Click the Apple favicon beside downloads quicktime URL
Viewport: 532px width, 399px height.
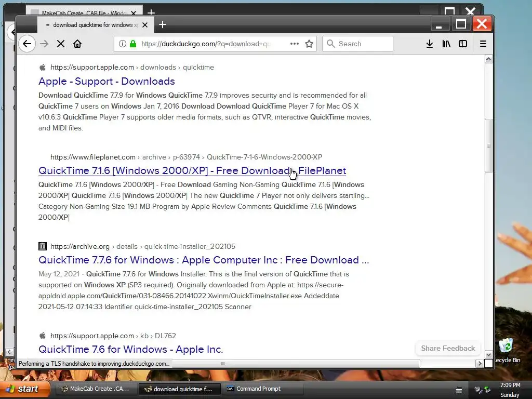click(x=43, y=67)
